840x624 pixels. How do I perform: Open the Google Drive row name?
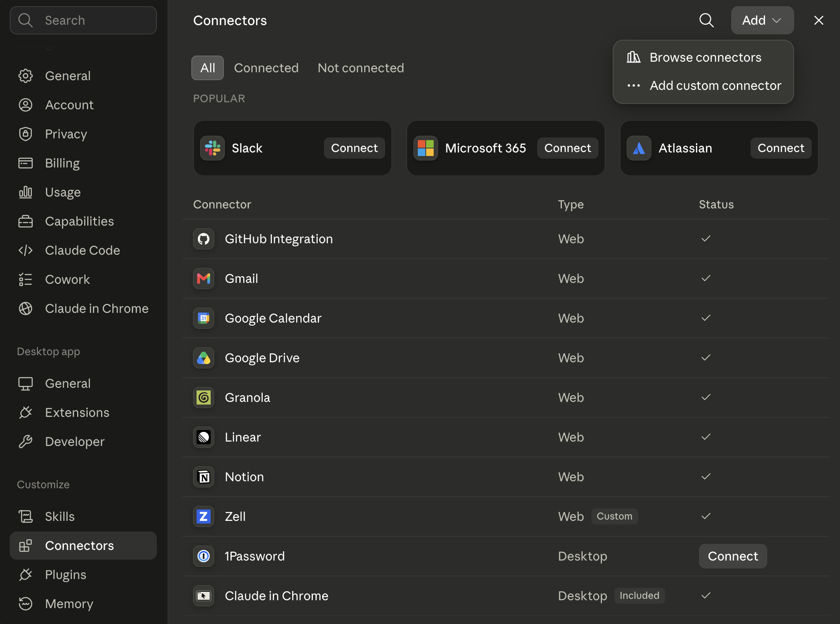pyautogui.click(x=262, y=358)
